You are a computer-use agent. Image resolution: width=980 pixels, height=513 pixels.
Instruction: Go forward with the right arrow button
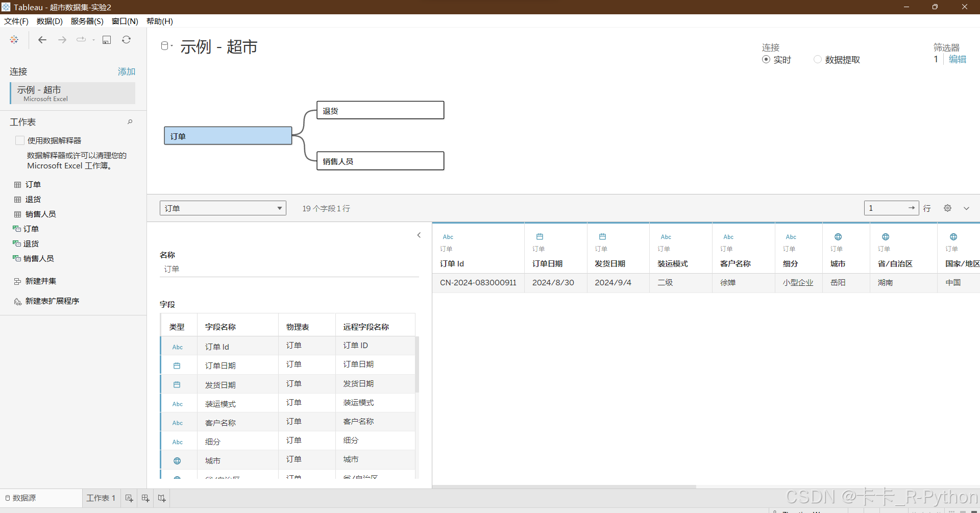coord(62,40)
